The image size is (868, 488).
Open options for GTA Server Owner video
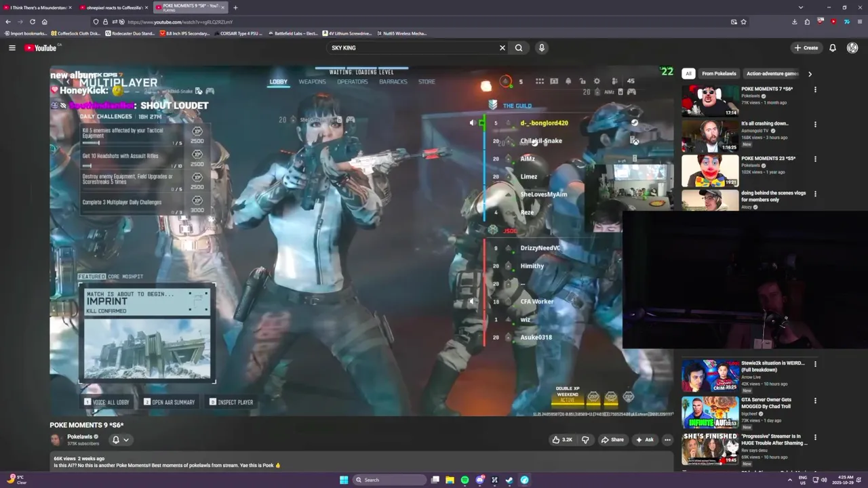click(x=815, y=401)
